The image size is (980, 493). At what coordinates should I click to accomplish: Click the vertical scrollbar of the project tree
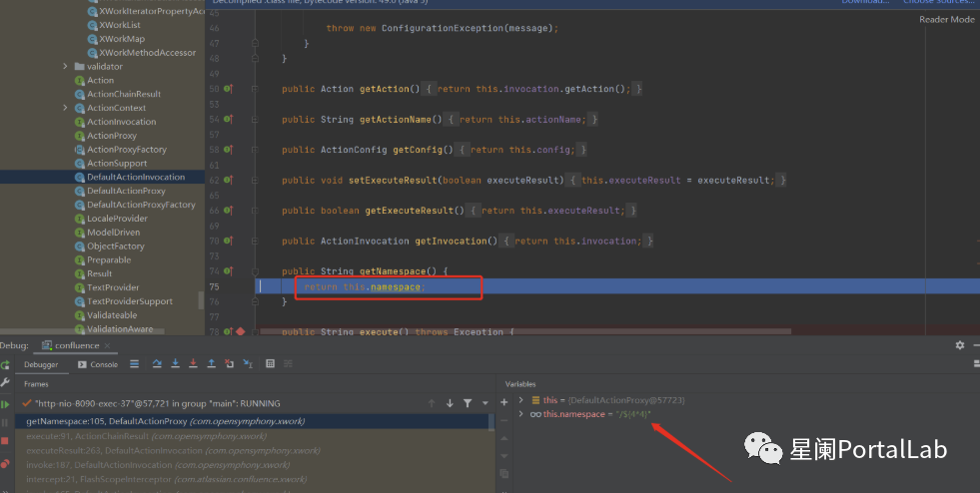tap(201, 300)
